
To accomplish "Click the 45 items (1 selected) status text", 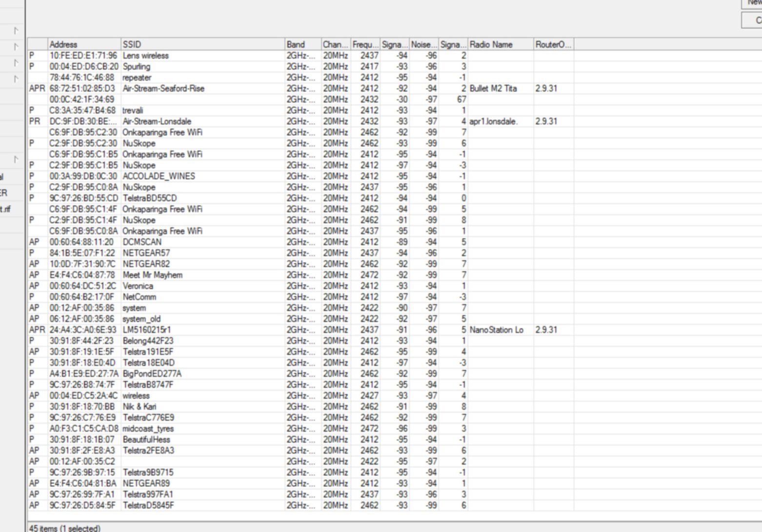I will 64,528.
